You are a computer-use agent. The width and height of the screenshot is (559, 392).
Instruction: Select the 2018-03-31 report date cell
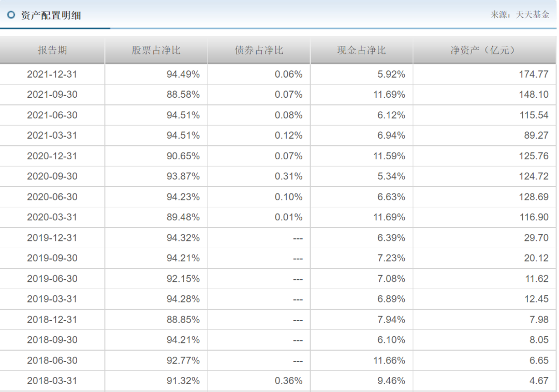[x=52, y=381]
